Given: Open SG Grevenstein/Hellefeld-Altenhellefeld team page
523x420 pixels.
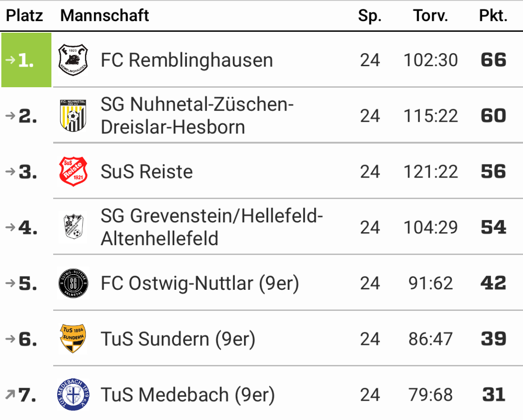Looking at the screenshot, I should (x=212, y=227).
